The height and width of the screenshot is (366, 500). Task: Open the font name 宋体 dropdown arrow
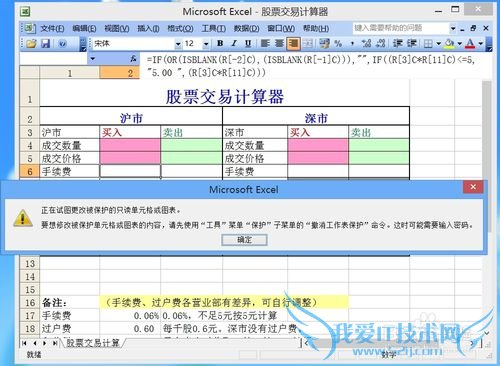pyautogui.click(x=178, y=44)
